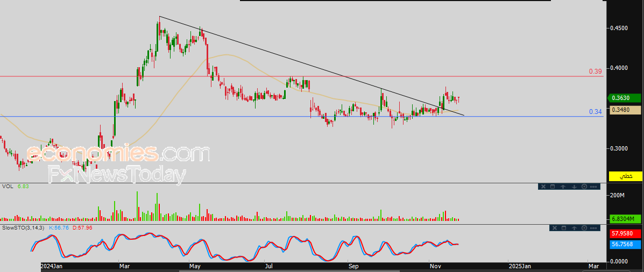Move the VOL panel up
644x272 pixels.
coord(563,187)
